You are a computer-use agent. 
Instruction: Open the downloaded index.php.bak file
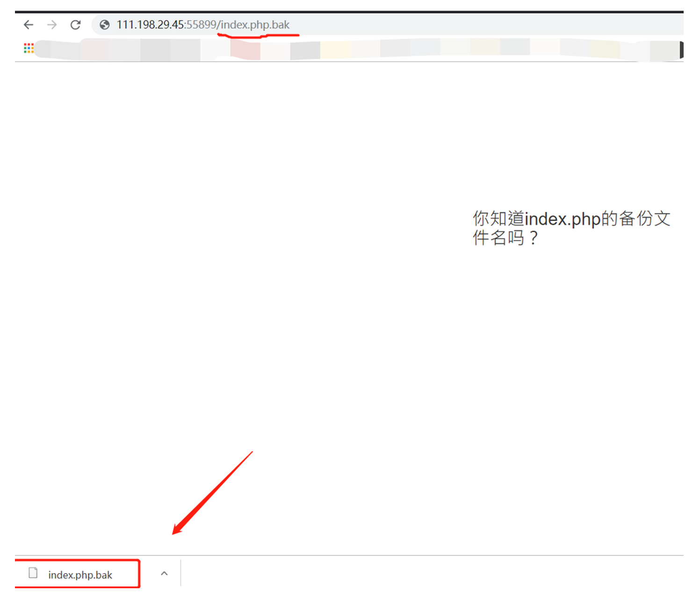click(78, 574)
